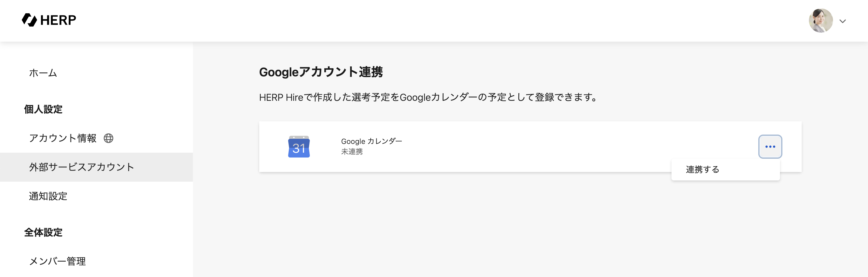Click the HERP Hire description text

coord(428,97)
